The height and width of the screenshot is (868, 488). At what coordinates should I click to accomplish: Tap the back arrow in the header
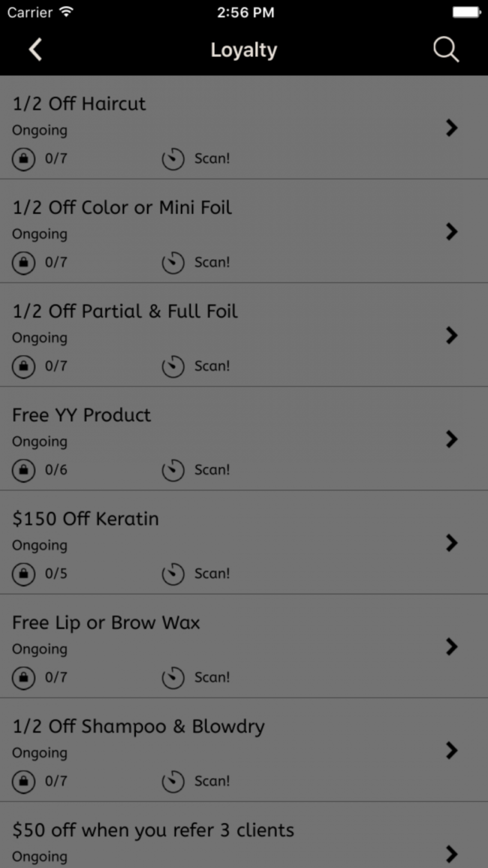tap(35, 50)
